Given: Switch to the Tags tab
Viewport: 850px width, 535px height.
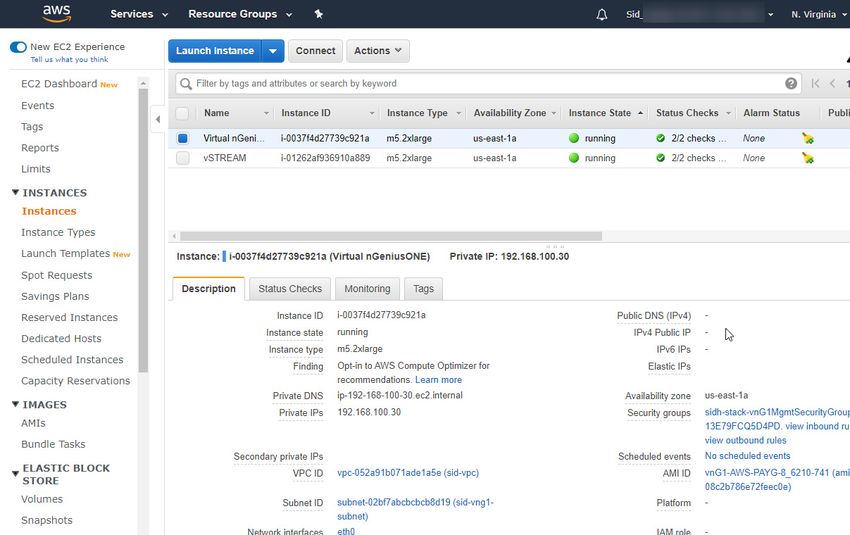Looking at the screenshot, I should 423,289.
